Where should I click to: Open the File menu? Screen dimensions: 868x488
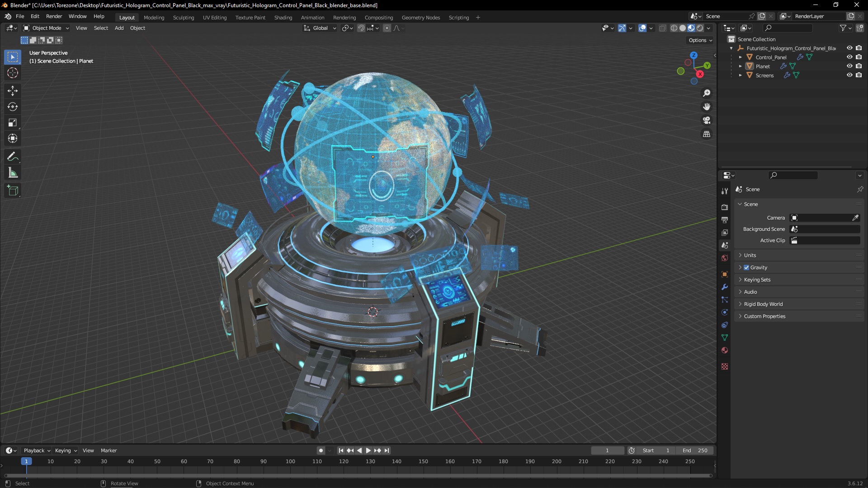point(20,16)
